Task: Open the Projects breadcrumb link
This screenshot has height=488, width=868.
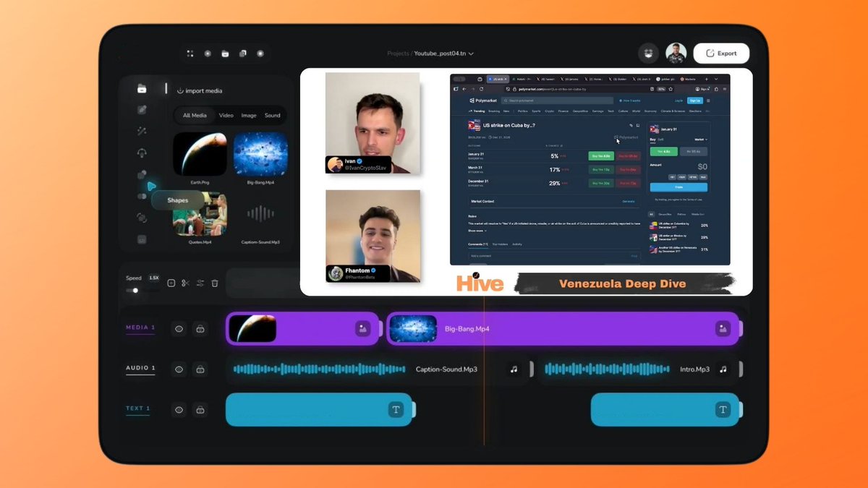Action: coord(398,53)
